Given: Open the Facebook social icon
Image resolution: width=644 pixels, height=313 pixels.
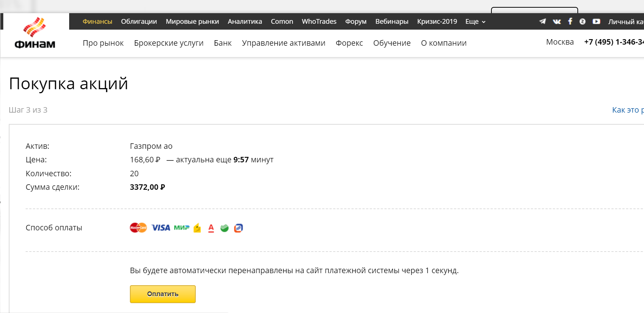Looking at the screenshot, I should point(570,21).
